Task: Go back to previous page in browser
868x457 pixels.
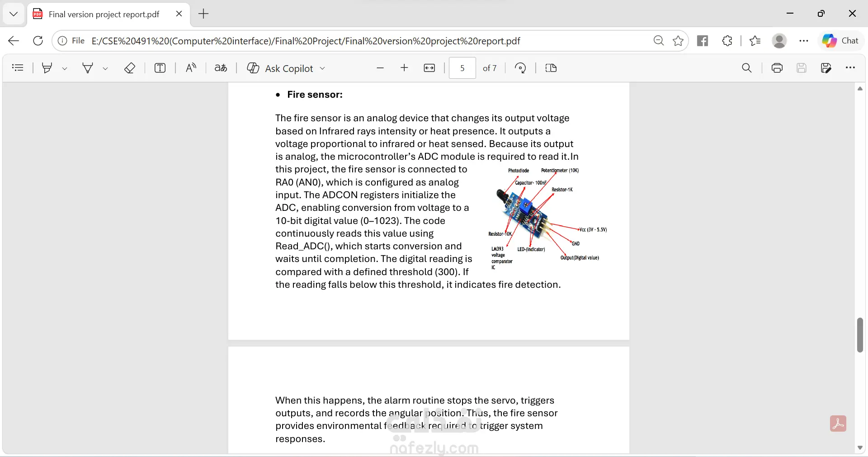Action: coord(14,41)
